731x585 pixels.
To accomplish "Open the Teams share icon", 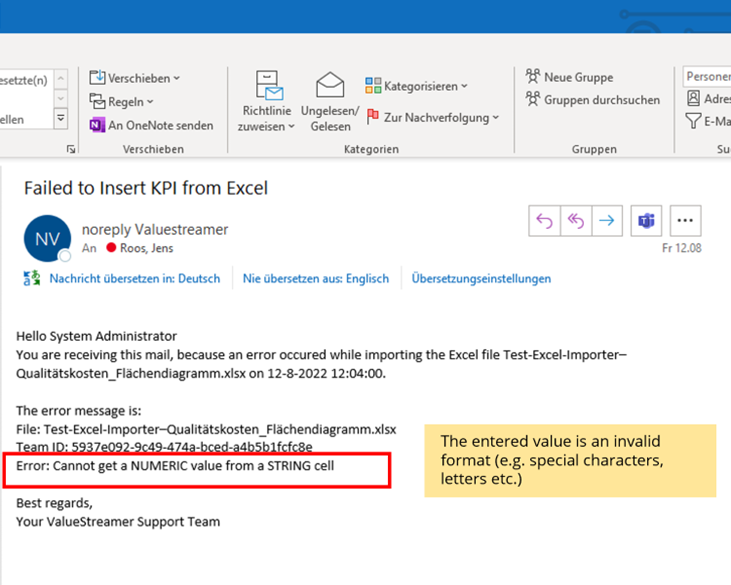I will coord(645,222).
